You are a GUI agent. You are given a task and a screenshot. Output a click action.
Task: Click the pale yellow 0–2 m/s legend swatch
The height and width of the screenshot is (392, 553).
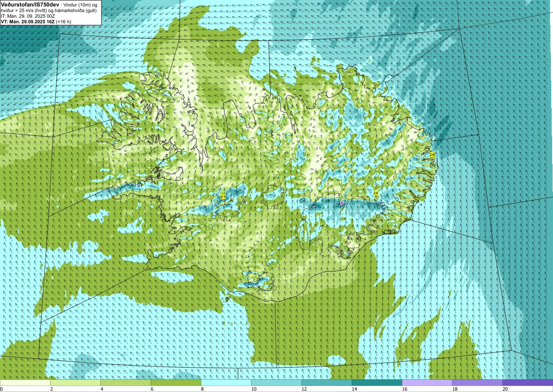tap(25, 383)
